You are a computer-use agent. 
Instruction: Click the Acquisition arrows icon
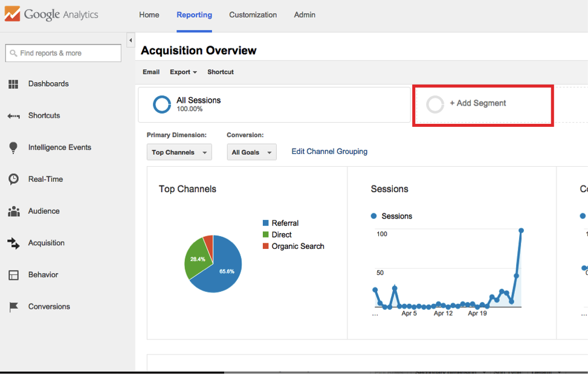[x=13, y=243]
